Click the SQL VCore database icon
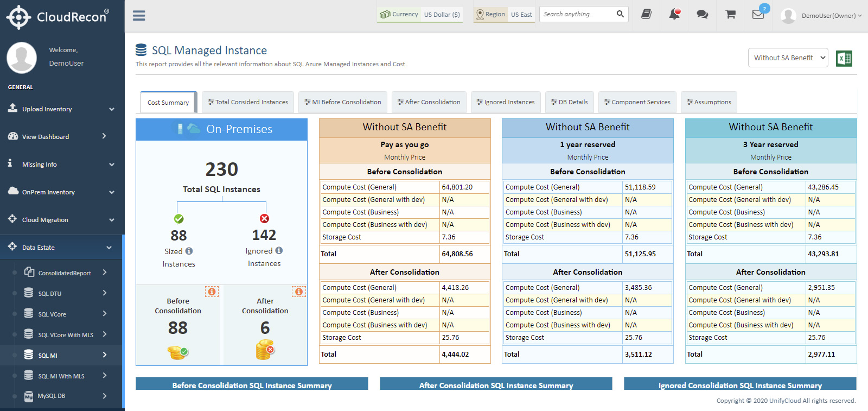This screenshot has height=411, width=868. click(x=29, y=313)
